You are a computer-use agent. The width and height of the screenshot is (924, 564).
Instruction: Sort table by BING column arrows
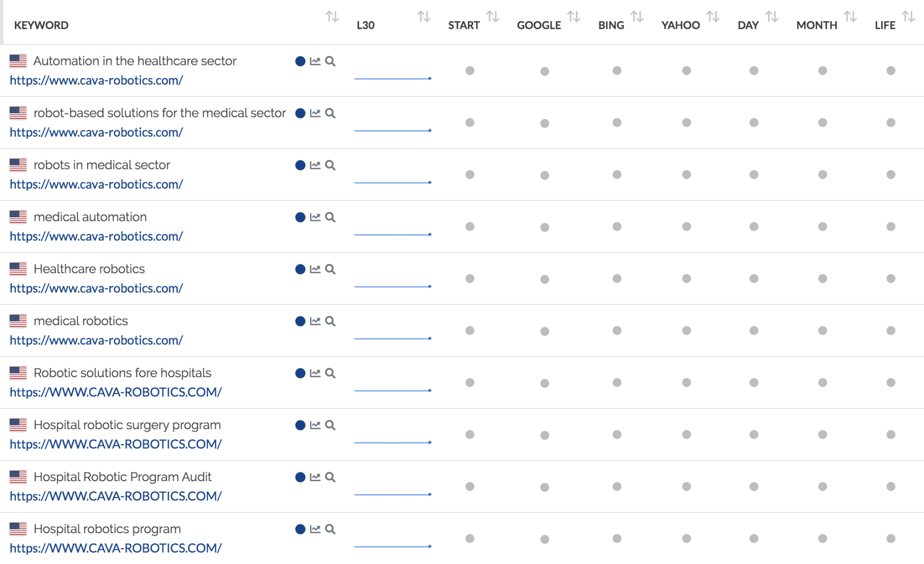[637, 17]
